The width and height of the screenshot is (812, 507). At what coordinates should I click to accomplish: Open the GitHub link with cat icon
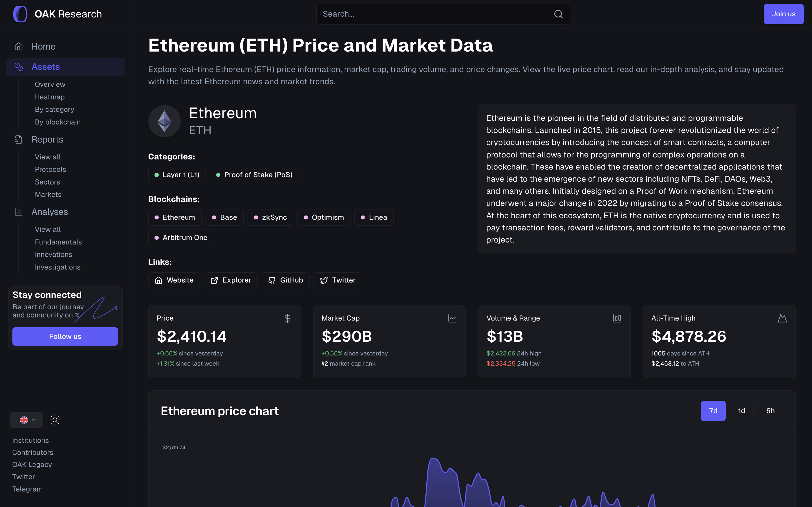click(286, 280)
